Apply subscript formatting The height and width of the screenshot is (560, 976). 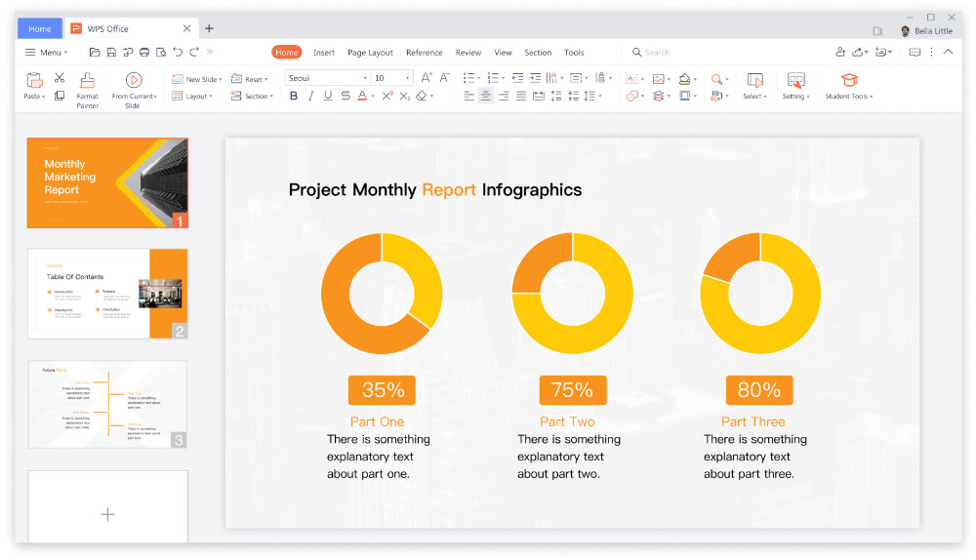click(x=405, y=96)
